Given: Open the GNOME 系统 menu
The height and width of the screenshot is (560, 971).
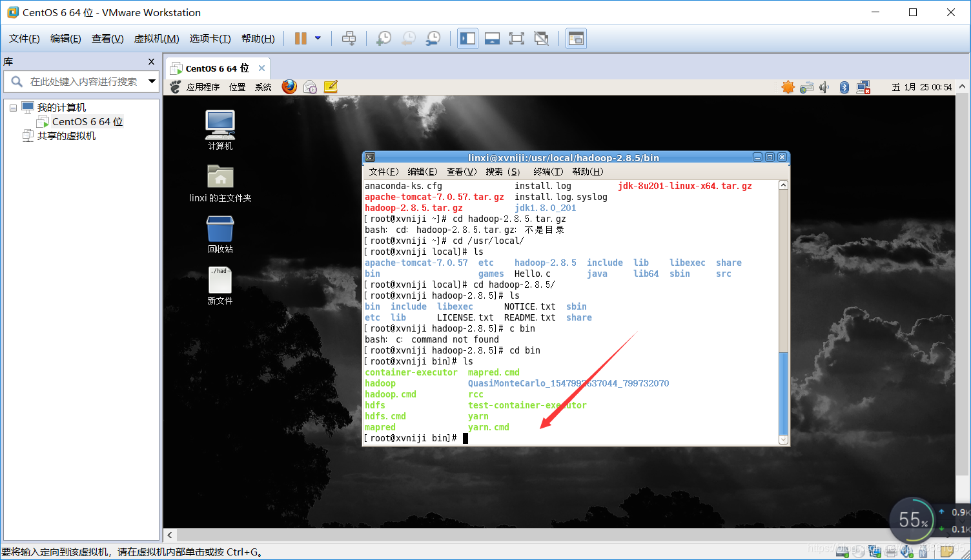Looking at the screenshot, I should coord(263,87).
